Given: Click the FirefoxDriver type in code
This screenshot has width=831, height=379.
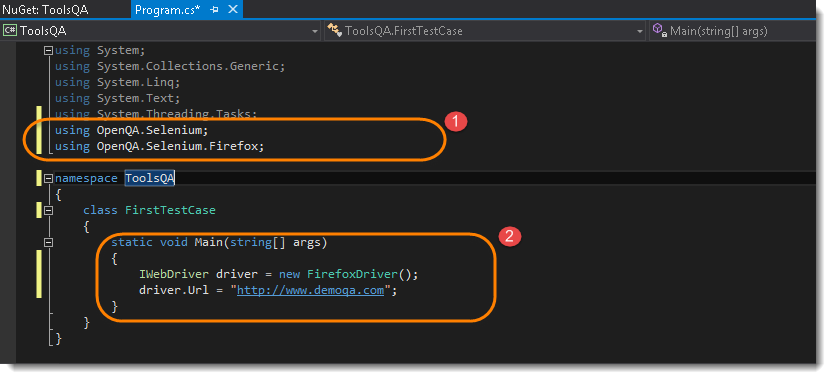Looking at the screenshot, I should pyautogui.click(x=352, y=275).
